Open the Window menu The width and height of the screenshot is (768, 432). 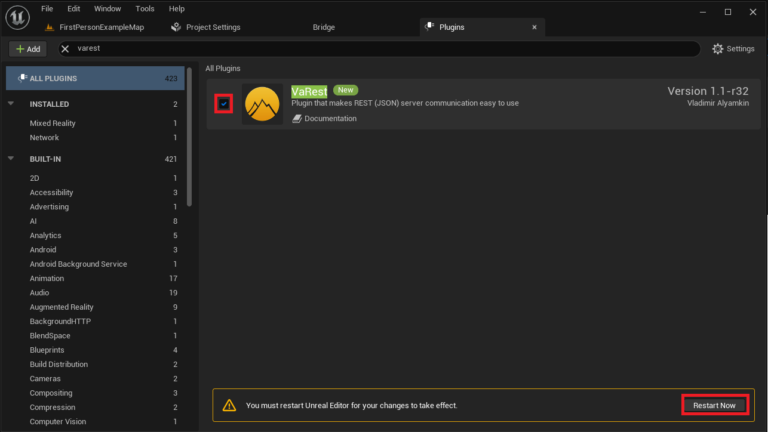[107, 9]
